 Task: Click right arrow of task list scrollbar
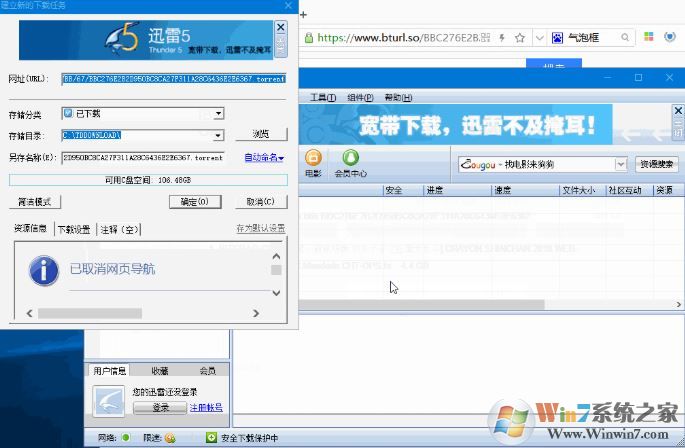pos(678,304)
